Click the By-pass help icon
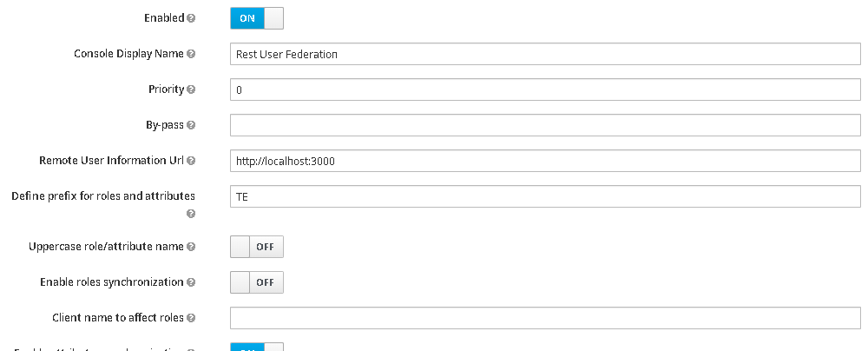Viewport: 868px width, 351px height. (x=191, y=125)
